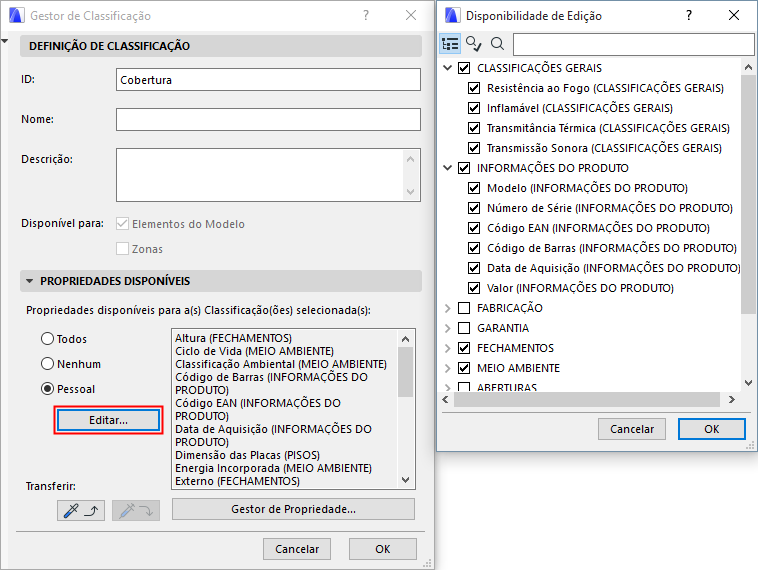Uncheck Valor property checkbox
This screenshot has width=758, height=570.
[474, 288]
